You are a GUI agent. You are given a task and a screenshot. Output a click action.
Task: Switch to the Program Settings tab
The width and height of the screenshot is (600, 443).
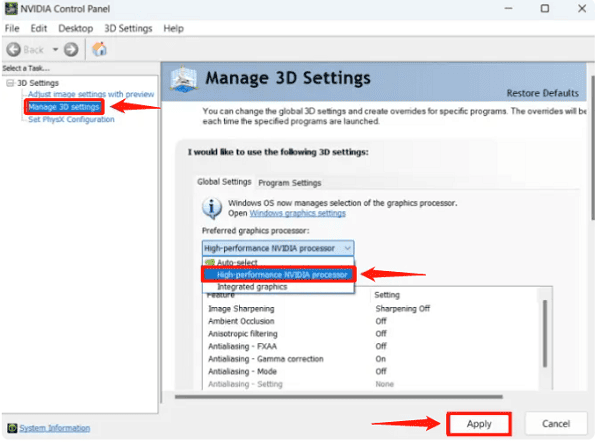[x=289, y=183]
